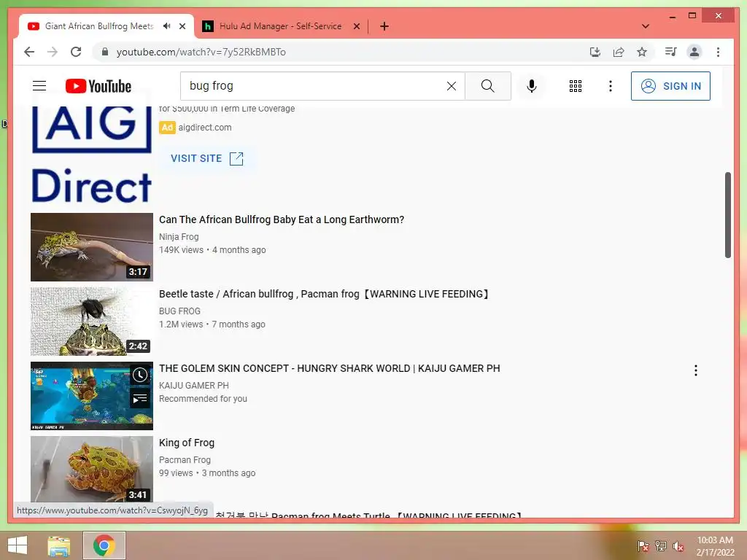747x560 pixels.
Task: Open the YouTube hamburger guide menu
Action: click(39, 86)
